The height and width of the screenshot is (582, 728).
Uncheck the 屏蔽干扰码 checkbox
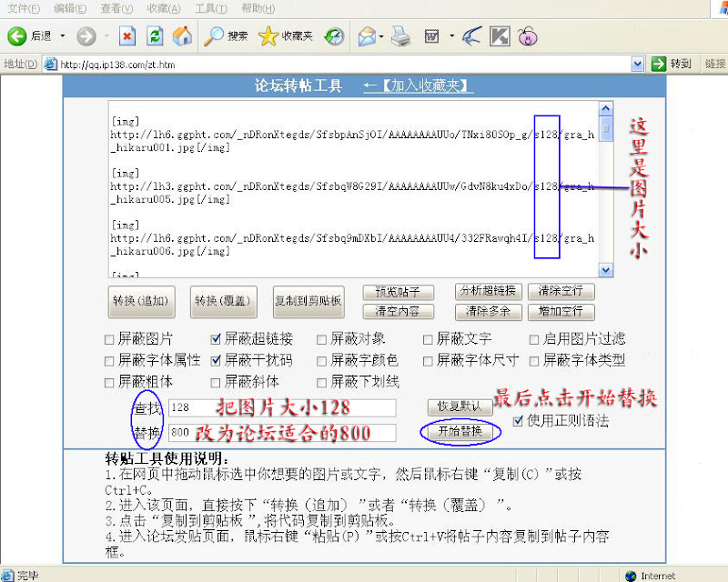point(216,361)
